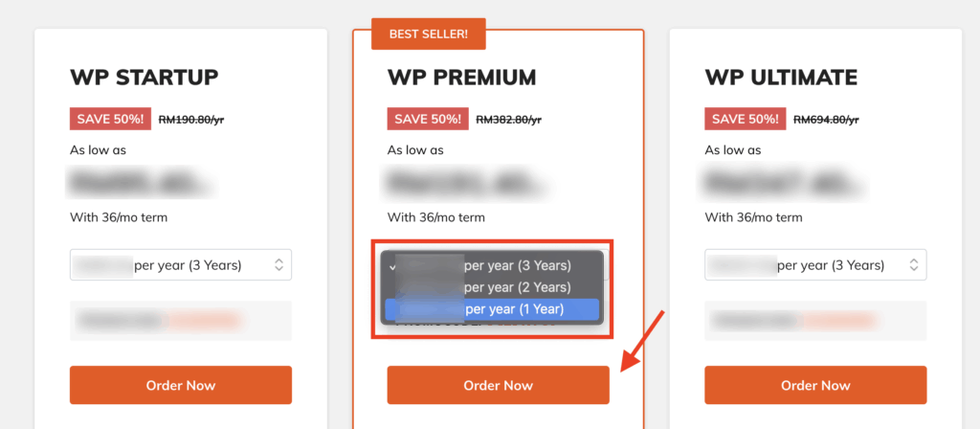Order the WP Ultimate plan
980x429 pixels.
click(815, 385)
